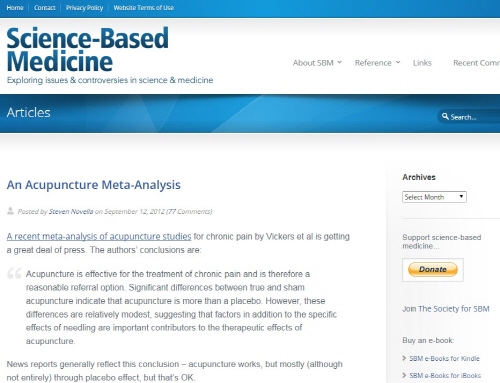Viewport: 500px width, 383px height.
Task: Expand the Reference dropdown menu
Action: (x=377, y=63)
